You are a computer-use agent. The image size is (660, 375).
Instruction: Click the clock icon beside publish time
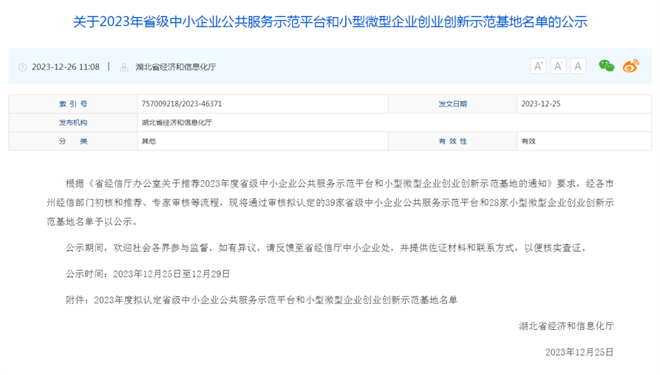pyautogui.click(x=23, y=67)
